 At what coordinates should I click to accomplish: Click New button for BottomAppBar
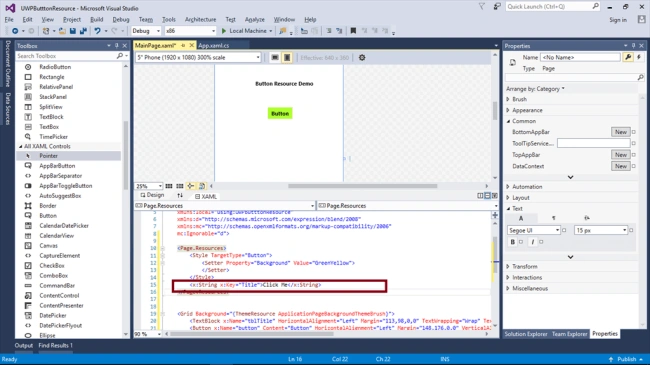621,132
